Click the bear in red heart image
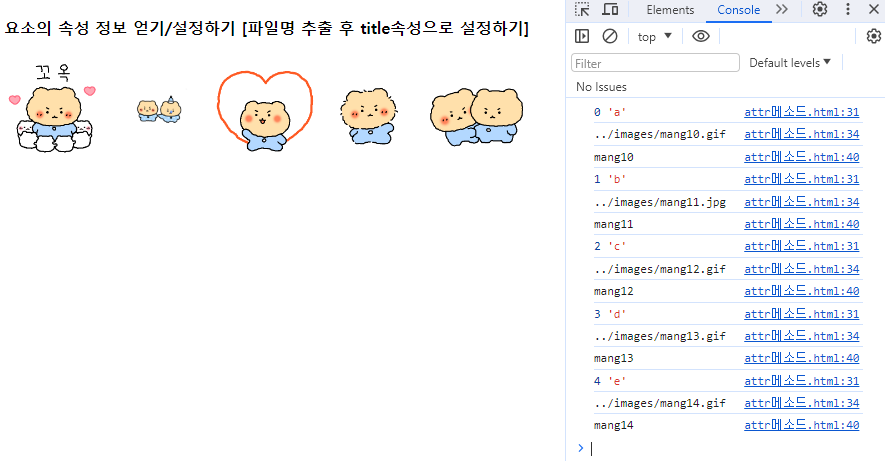 265,111
